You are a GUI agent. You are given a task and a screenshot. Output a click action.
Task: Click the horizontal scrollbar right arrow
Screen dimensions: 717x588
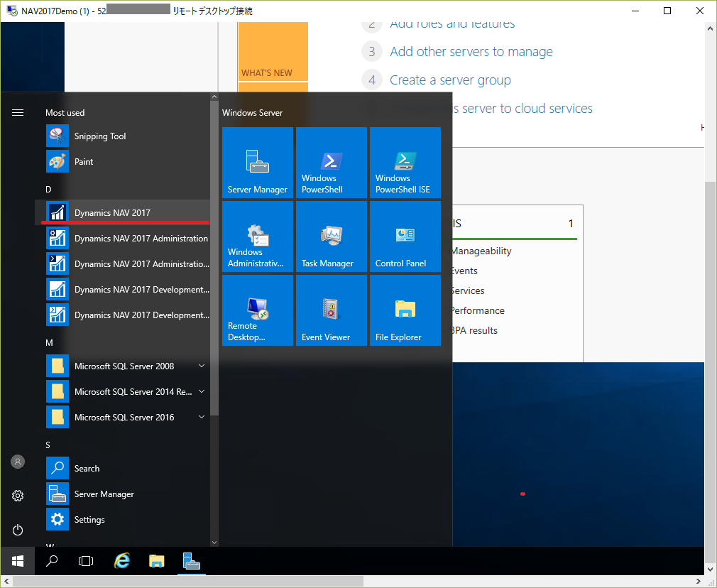699,581
